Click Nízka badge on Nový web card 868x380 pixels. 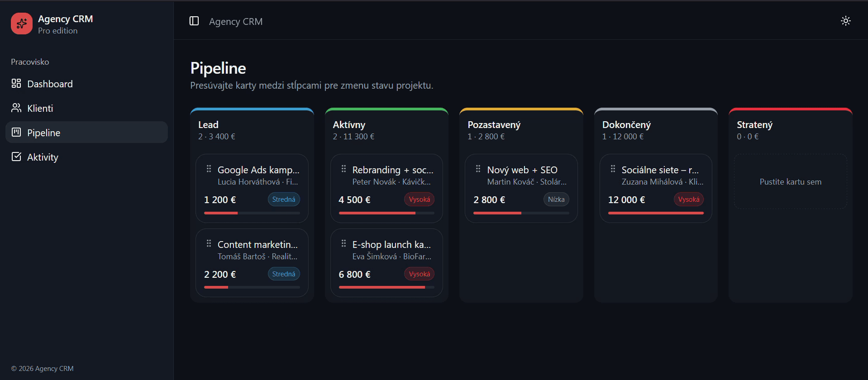pos(556,199)
